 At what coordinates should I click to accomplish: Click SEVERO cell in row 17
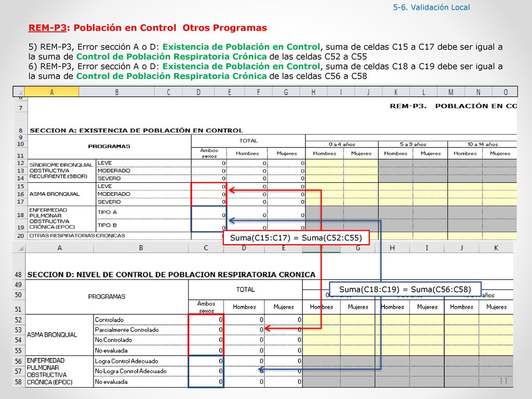pyautogui.click(x=143, y=202)
